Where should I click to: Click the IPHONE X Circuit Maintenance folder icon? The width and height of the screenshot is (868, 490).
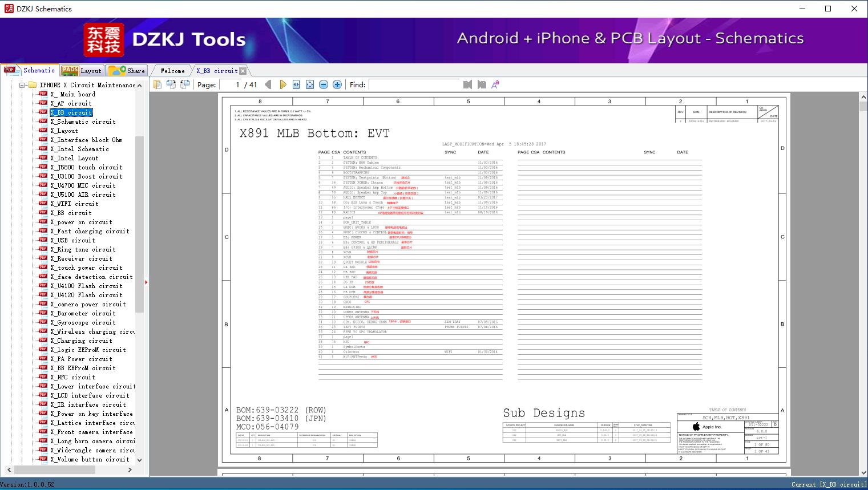tap(33, 85)
